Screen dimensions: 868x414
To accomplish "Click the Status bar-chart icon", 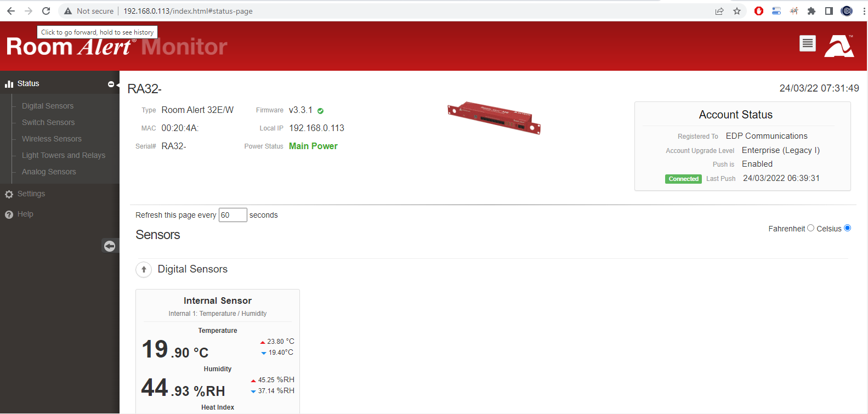I will 9,84.
